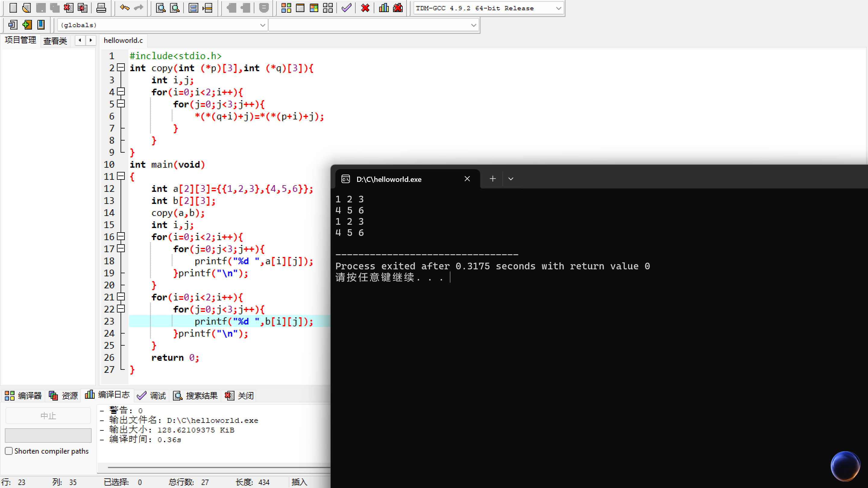Click the red X stop execution icon

(365, 8)
